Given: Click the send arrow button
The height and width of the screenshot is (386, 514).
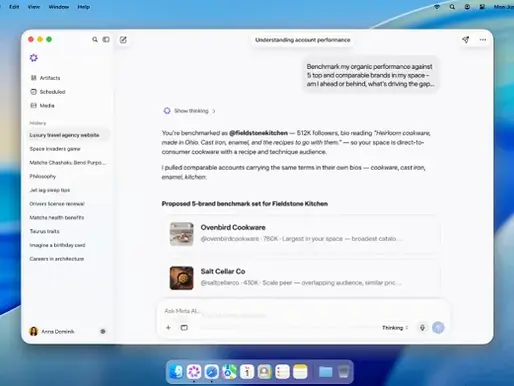Looking at the screenshot, I should pos(438,328).
